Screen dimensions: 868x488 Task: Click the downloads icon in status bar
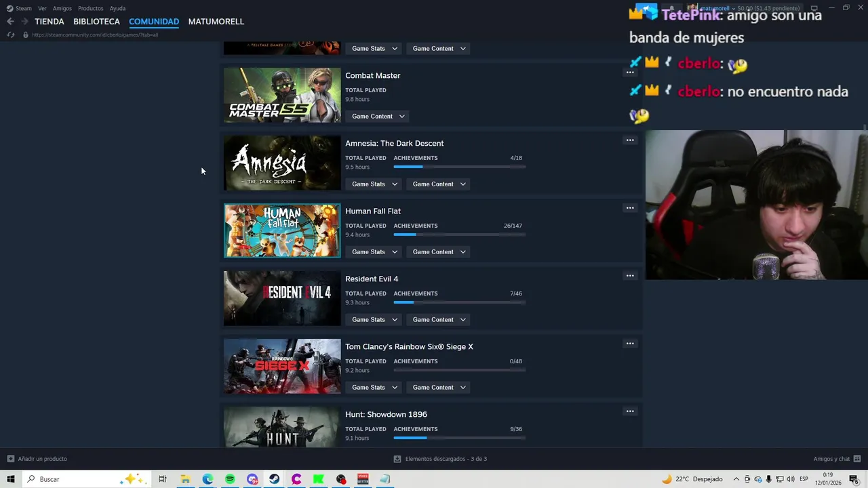point(397,459)
